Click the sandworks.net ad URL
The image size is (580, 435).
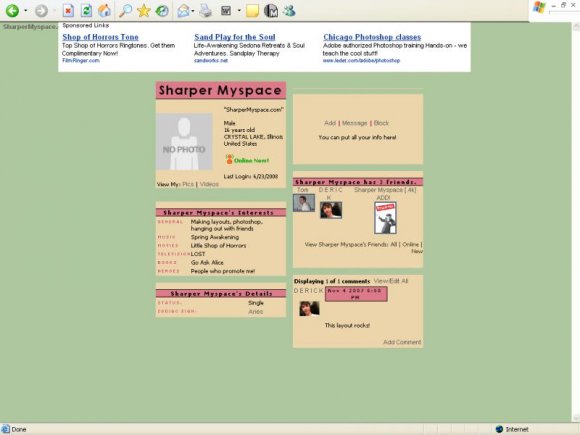click(211, 60)
